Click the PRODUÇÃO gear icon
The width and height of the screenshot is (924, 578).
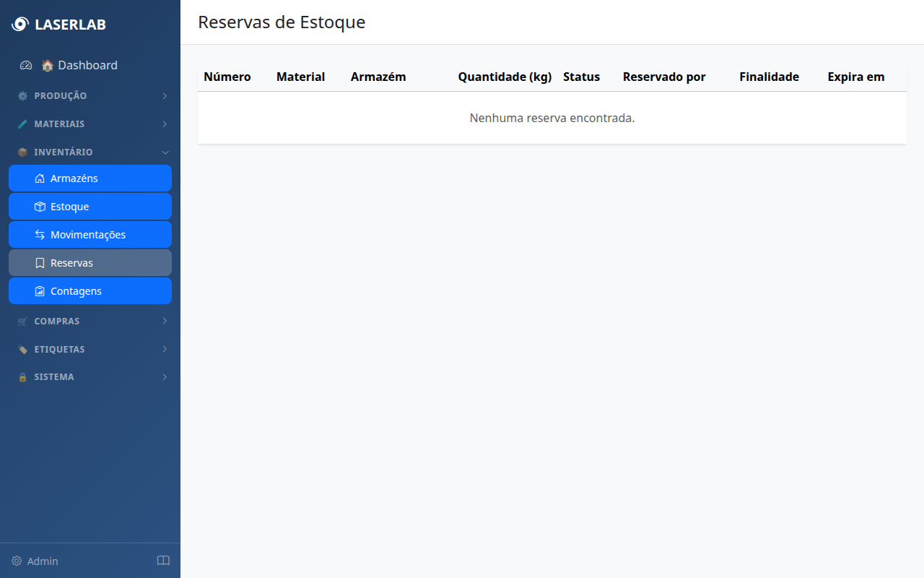click(x=22, y=95)
